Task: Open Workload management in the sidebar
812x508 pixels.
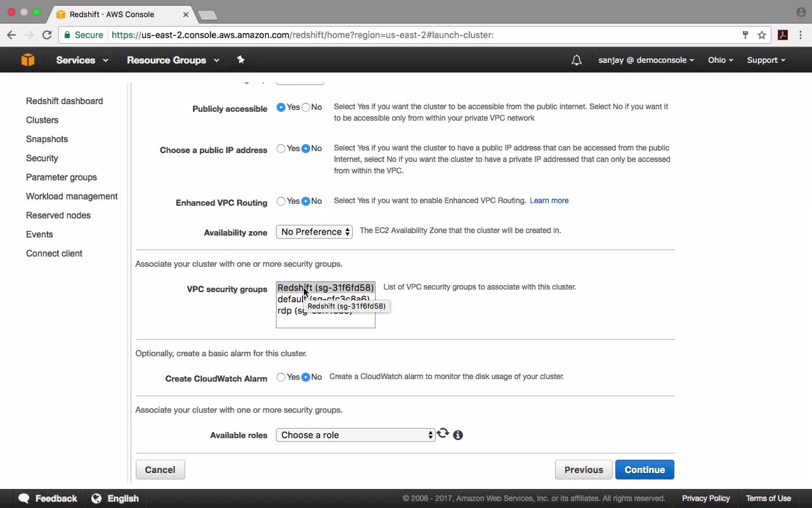Action: (72, 196)
